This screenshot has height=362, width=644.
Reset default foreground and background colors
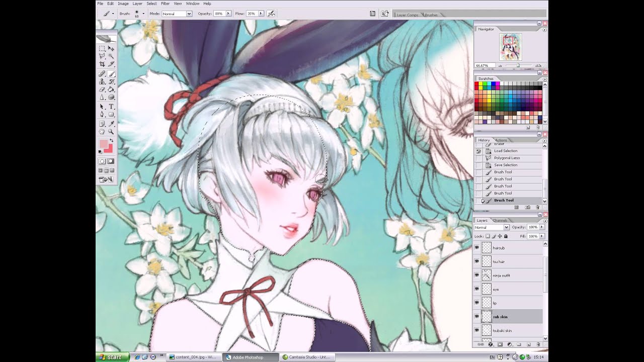tap(100, 151)
